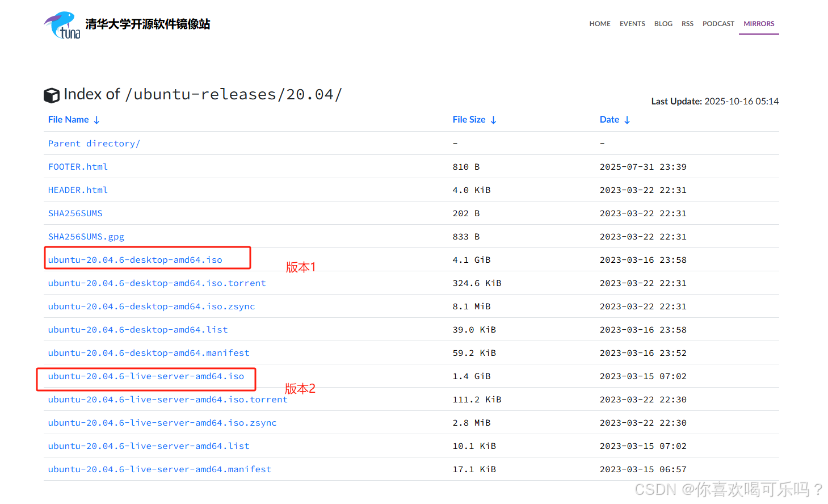The width and height of the screenshot is (828, 504).
Task: Go to the EVENTS page
Action: click(x=632, y=24)
